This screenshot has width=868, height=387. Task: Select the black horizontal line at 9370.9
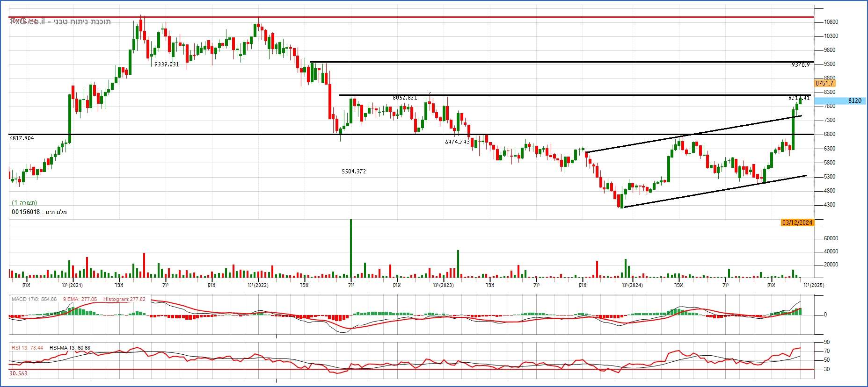click(562, 62)
